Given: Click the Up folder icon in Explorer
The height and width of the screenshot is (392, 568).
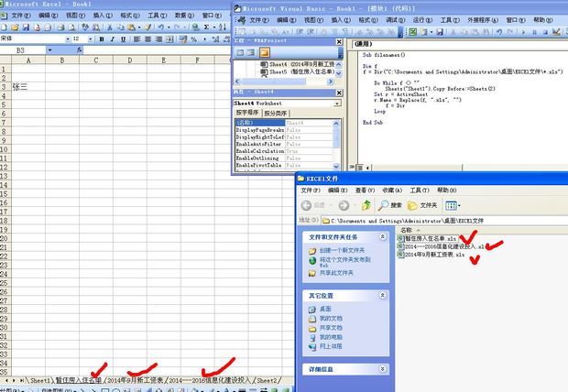Looking at the screenshot, I should pos(366,205).
